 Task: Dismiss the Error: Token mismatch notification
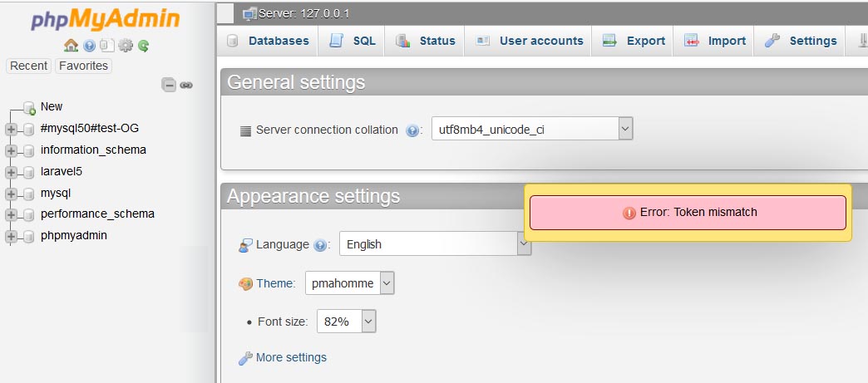(x=688, y=213)
